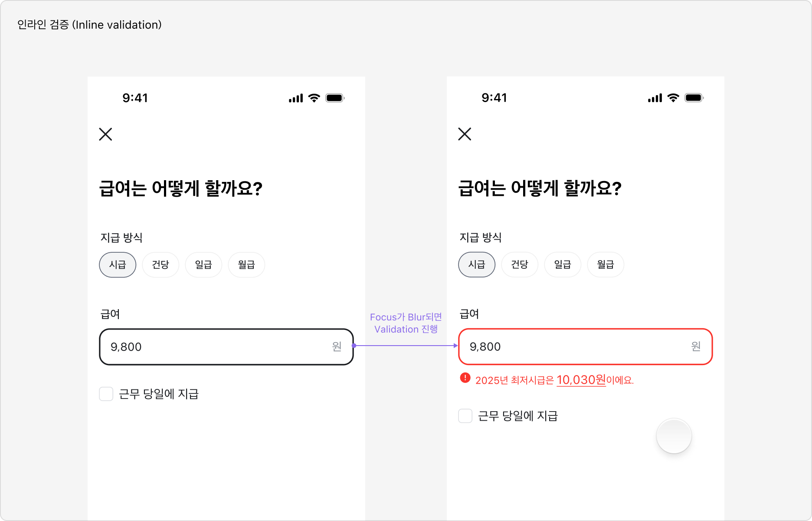Screen dimensions: 812x521
Task: Click the error alert icon next to validation message
Action: tap(464, 379)
